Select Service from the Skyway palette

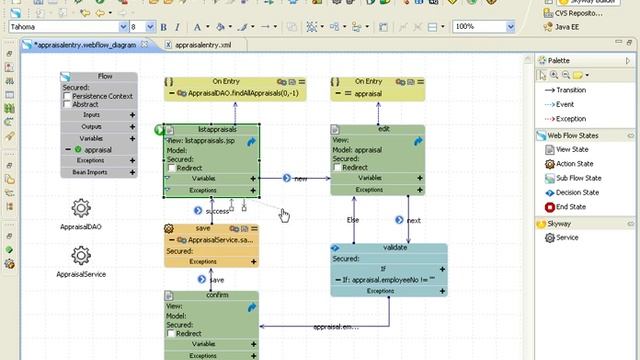pos(562,238)
